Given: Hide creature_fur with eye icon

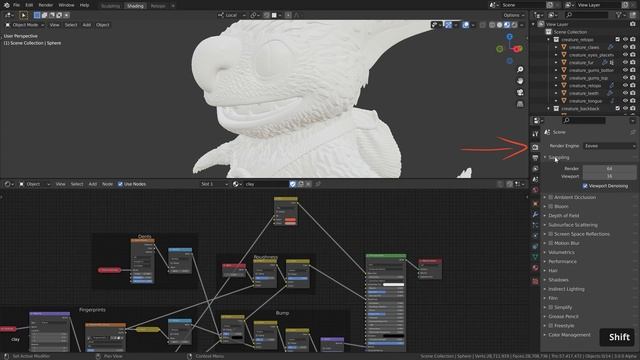Looking at the screenshot, I should 625,62.
